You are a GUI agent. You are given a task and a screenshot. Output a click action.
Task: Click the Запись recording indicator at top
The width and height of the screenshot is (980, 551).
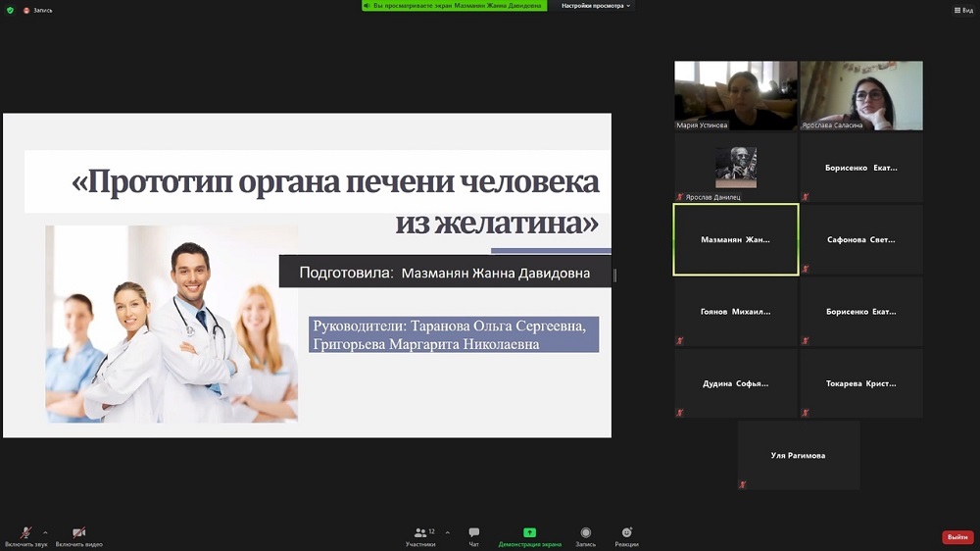[x=37, y=10]
